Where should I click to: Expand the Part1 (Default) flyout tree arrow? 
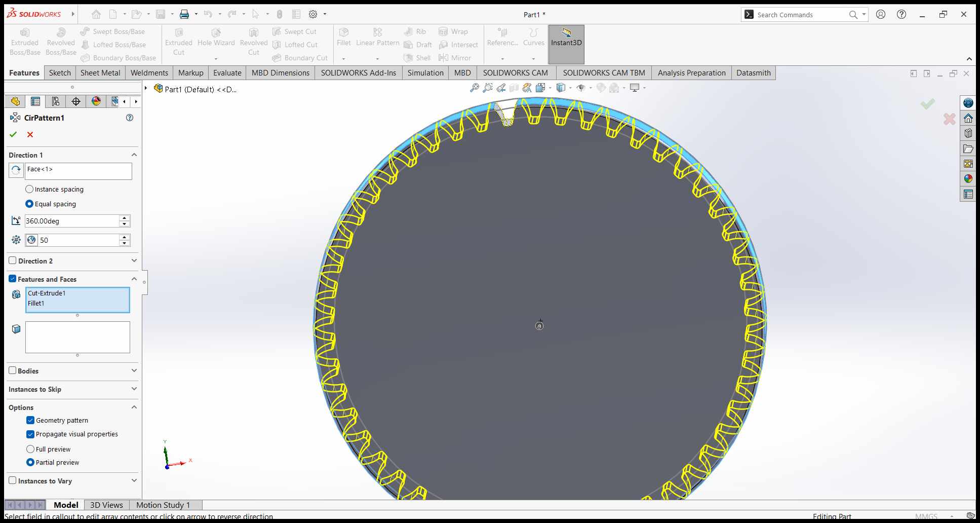[x=146, y=88]
